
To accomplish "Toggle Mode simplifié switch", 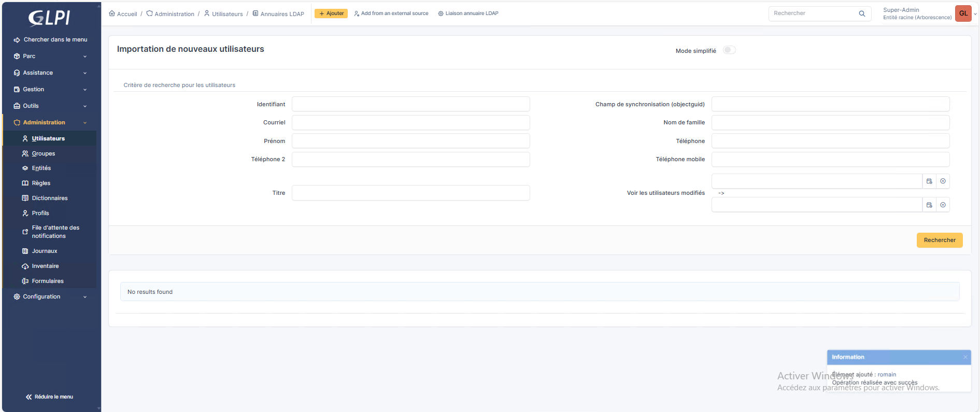I will point(729,50).
